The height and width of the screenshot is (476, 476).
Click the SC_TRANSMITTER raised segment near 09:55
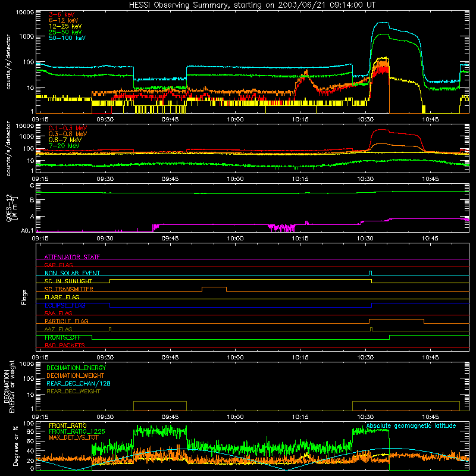pyautogui.click(x=214, y=289)
